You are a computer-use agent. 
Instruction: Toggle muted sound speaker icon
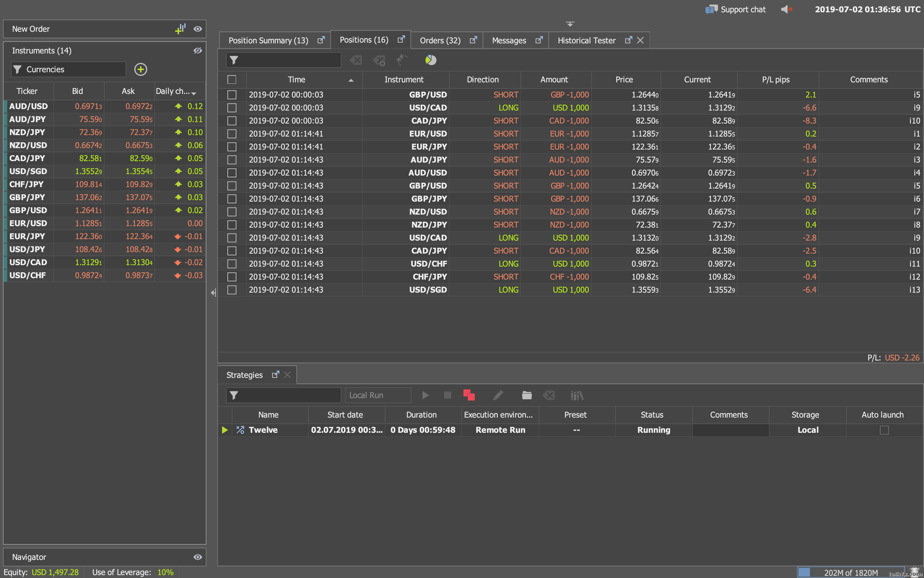(787, 9)
